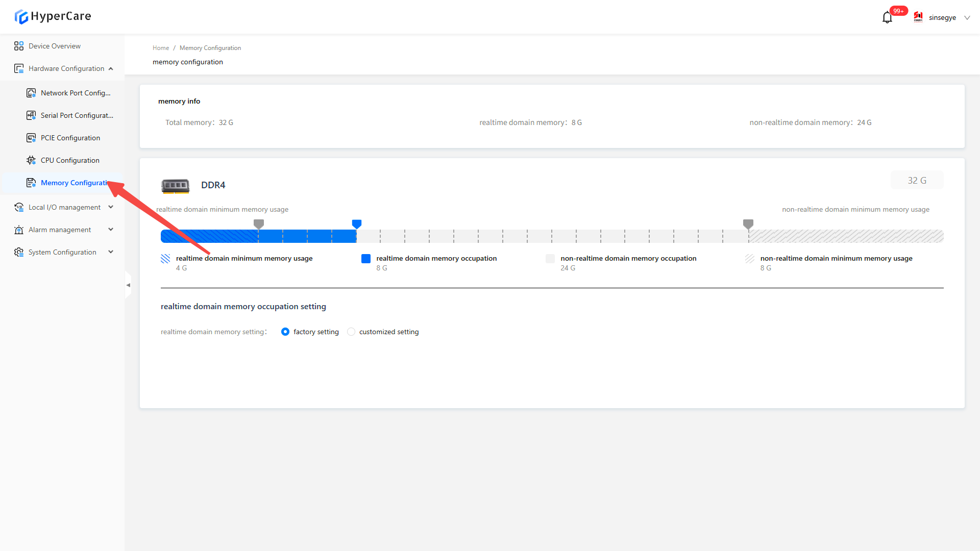Viewport: 980px width, 551px height.
Task: Click the blue realtime memory slider handle
Action: coord(357,224)
